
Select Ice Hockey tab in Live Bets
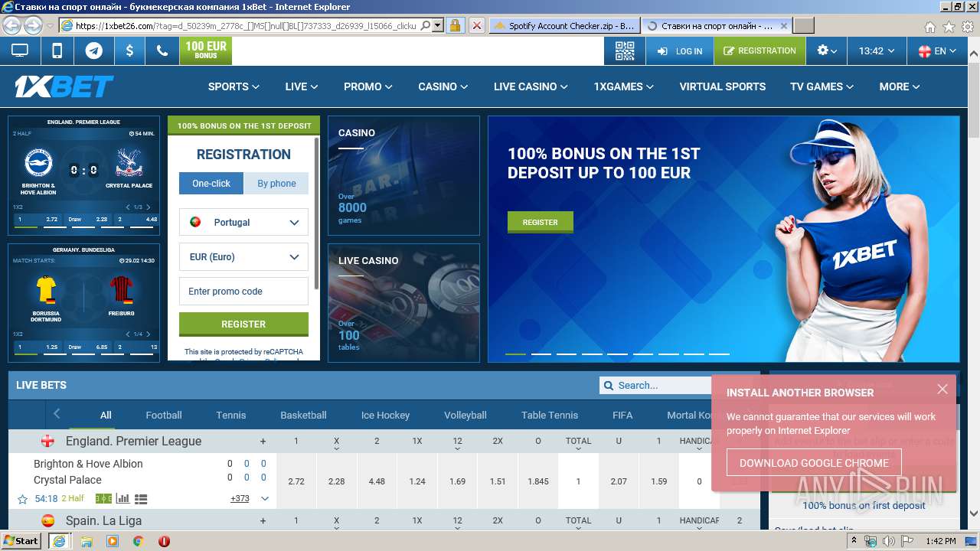tap(385, 415)
